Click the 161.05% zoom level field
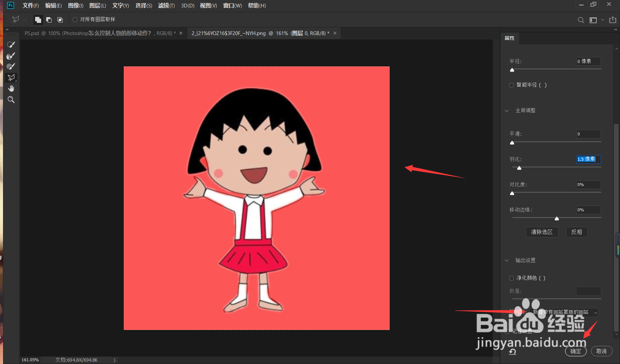The image size is (620, 364). pyautogui.click(x=30, y=360)
